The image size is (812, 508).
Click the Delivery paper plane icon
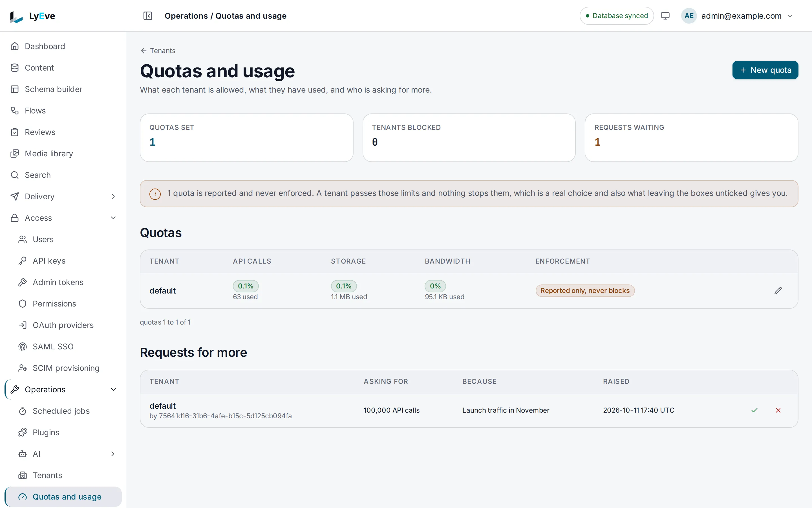[x=14, y=196]
